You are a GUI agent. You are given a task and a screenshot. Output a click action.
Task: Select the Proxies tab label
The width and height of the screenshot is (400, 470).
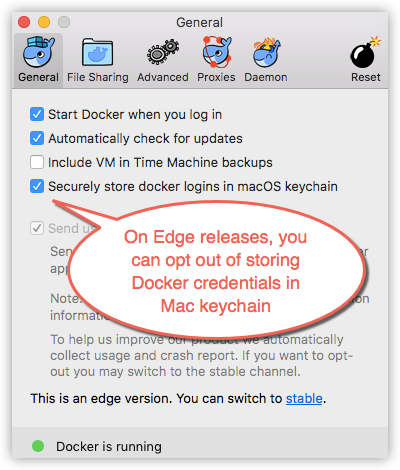coord(216,77)
